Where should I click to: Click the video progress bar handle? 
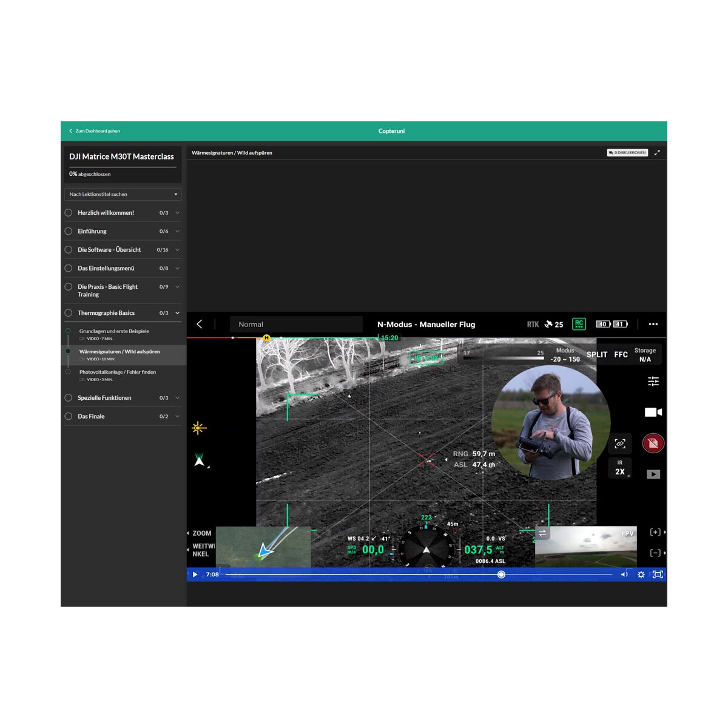click(501, 575)
